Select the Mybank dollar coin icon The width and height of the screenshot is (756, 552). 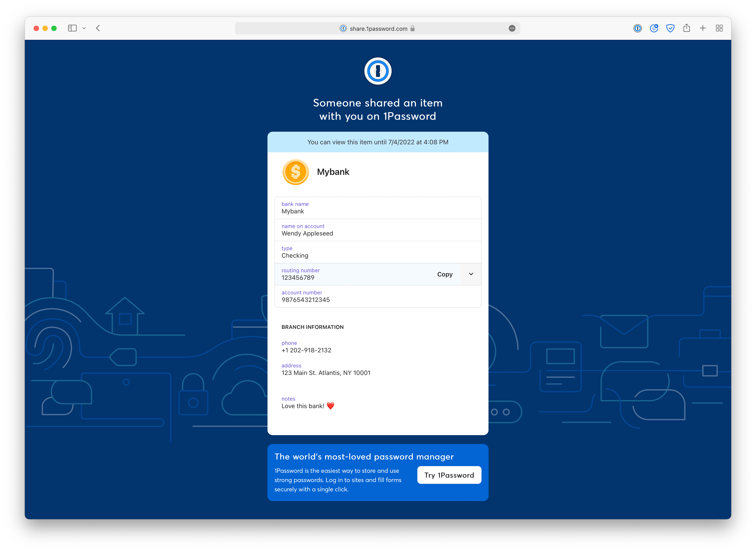tap(295, 172)
